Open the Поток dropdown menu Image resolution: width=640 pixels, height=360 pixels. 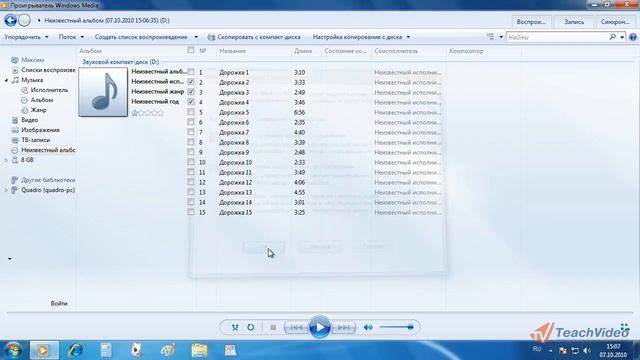click(71, 37)
